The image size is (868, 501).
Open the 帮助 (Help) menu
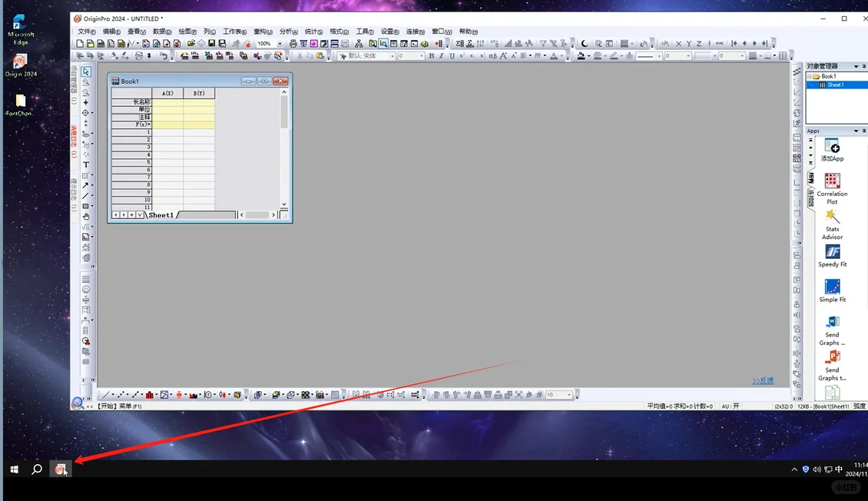tap(469, 32)
